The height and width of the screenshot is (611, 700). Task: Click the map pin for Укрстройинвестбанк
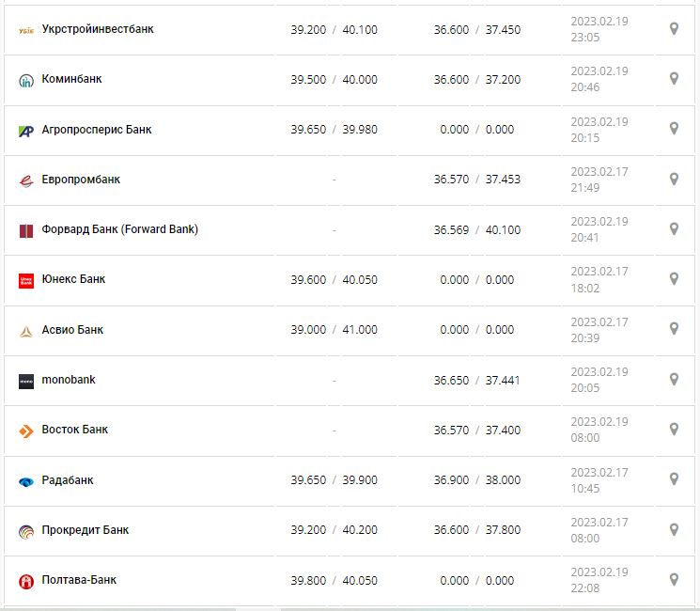click(x=674, y=29)
